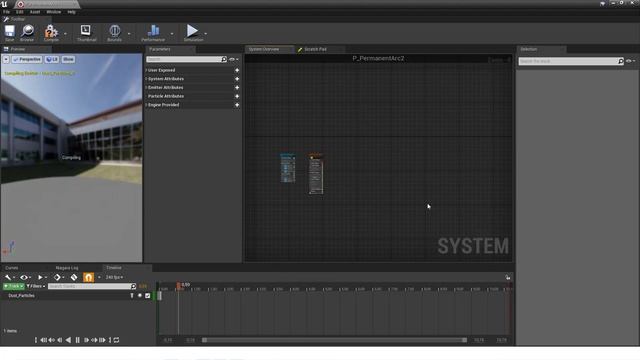Toggle timeline loop playback button

click(x=117, y=340)
